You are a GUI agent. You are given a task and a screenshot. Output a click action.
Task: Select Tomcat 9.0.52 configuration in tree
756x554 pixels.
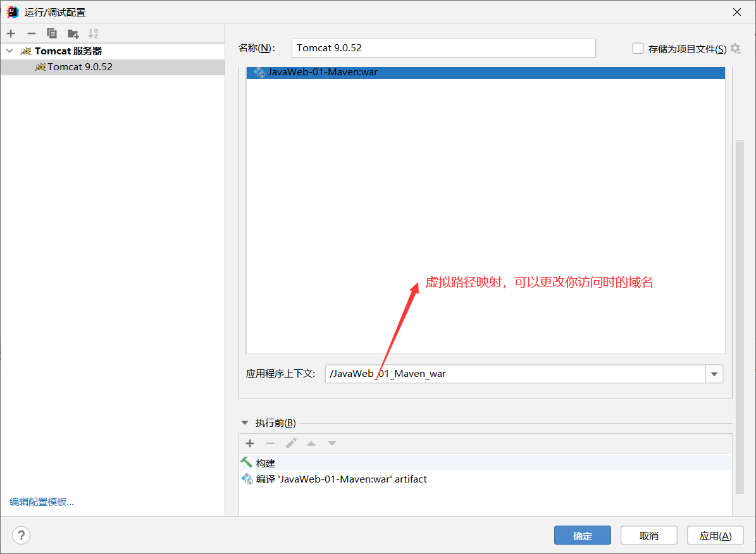point(113,67)
